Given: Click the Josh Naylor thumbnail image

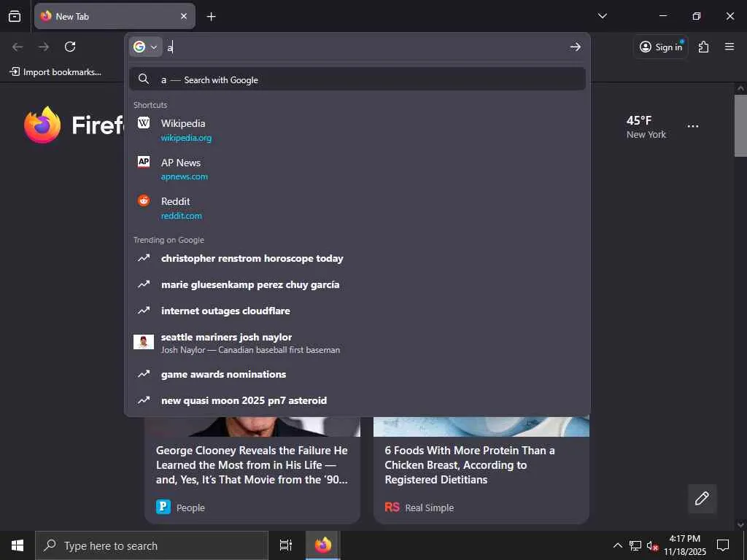Looking at the screenshot, I should pyautogui.click(x=144, y=342).
